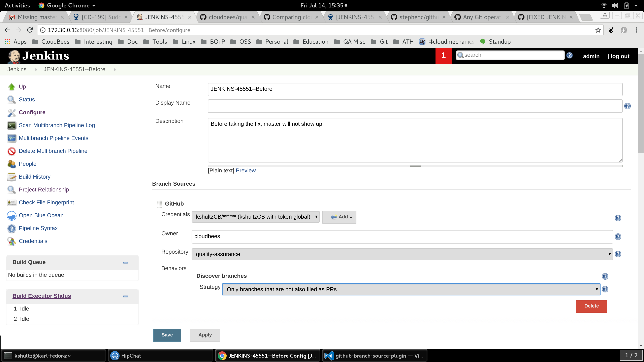
Task: Open the Credentials selection dropdown
Action: (255, 217)
